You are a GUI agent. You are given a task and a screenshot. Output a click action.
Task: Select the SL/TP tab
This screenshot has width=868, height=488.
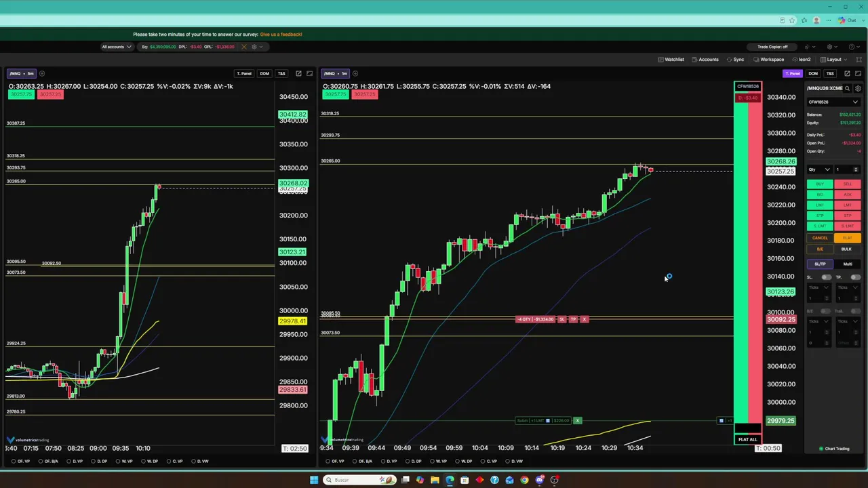click(820, 264)
